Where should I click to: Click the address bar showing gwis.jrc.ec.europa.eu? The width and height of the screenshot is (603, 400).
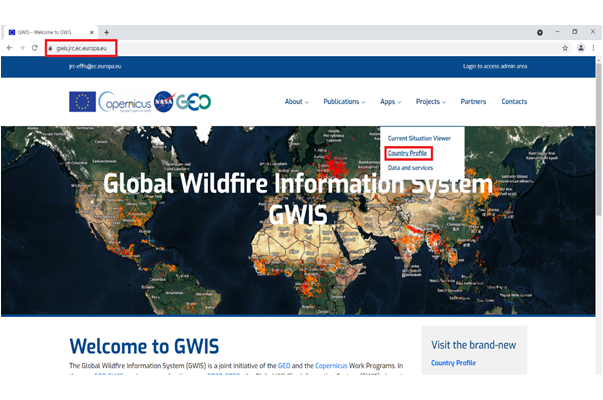coord(81,47)
